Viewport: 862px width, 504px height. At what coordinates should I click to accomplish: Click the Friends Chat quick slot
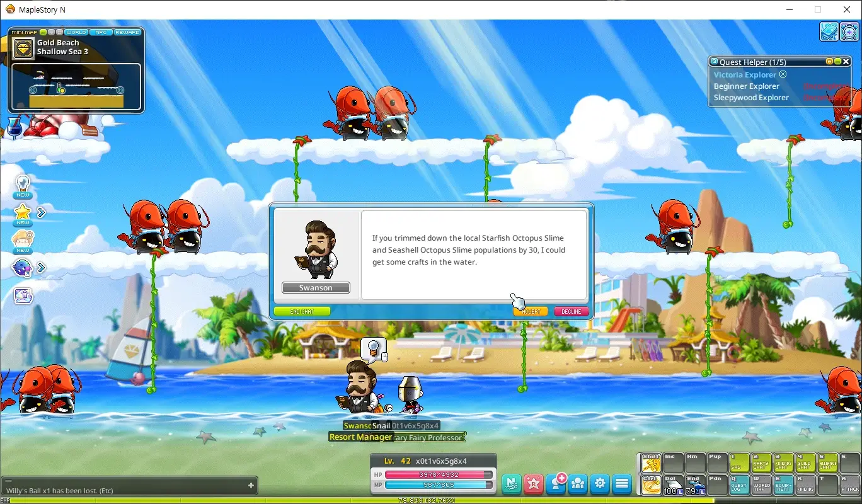click(x=784, y=463)
